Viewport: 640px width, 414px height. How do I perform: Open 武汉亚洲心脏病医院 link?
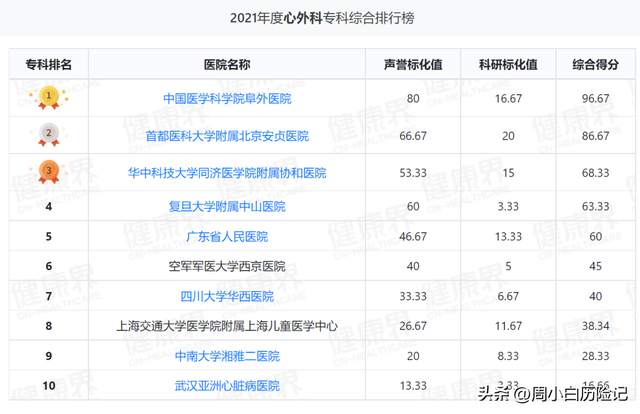pos(227,386)
